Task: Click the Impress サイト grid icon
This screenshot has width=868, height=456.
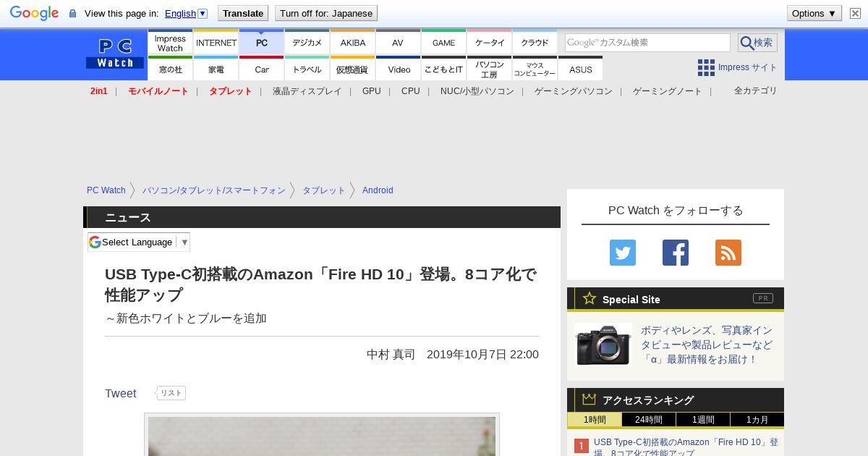Action: [706, 67]
